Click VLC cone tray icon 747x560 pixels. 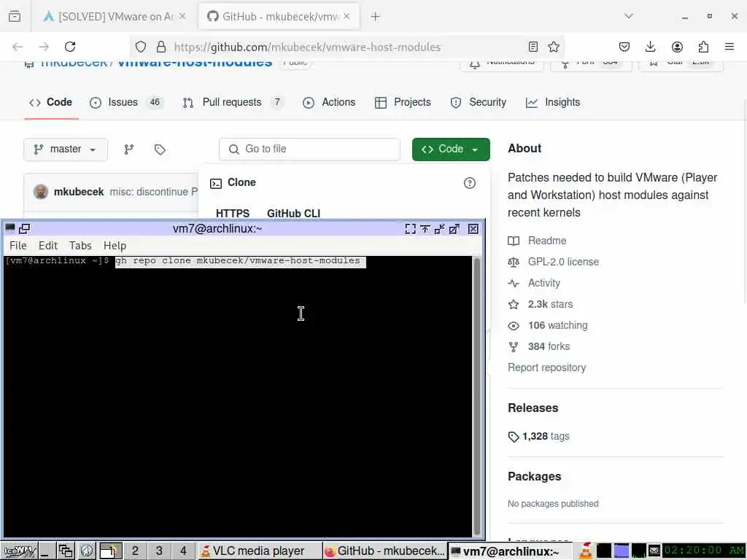pos(586,551)
